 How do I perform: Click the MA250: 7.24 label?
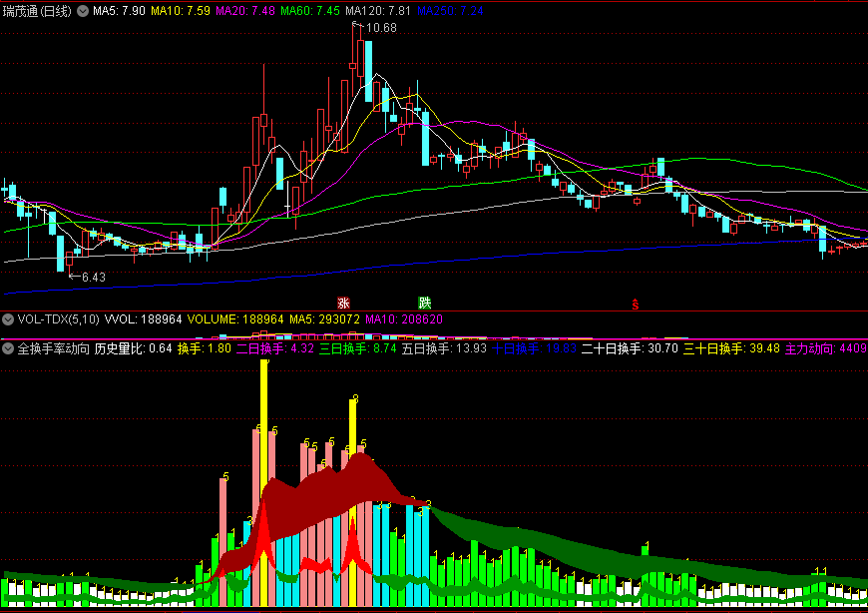coord(450,11)
